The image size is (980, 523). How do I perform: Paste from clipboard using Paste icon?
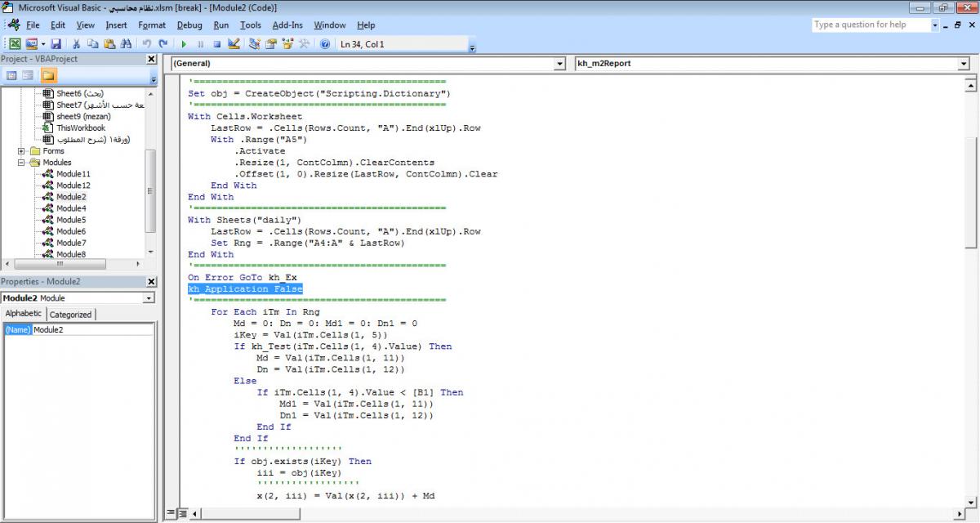pos(108,44)
